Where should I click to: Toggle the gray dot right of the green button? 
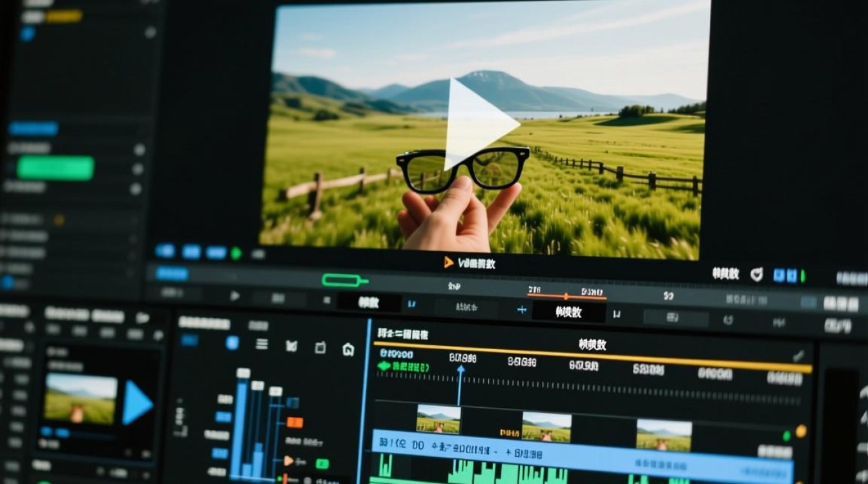pos(137,169)
